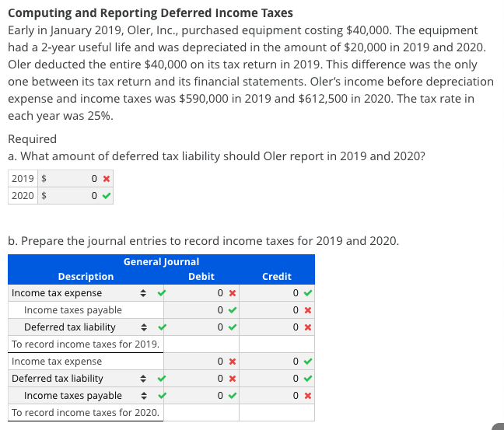The width and height of the screenshot is (504, 430).
Task: Click the Credit column header
Action: 277,276
